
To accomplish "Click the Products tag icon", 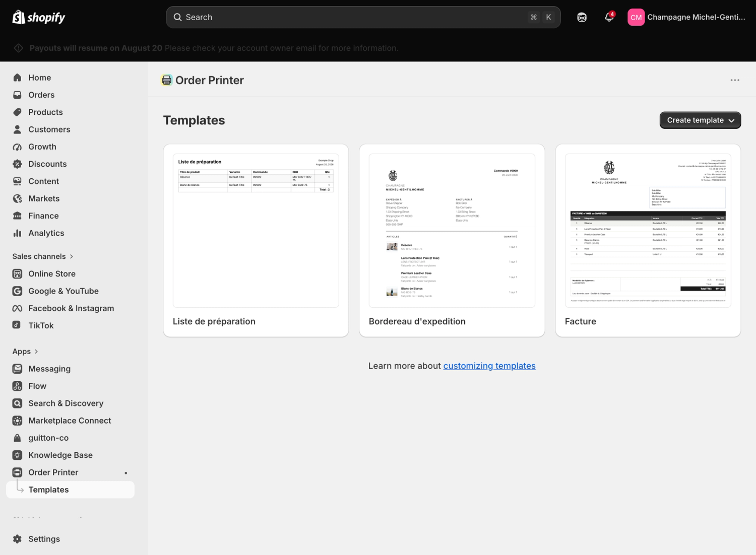I will coord(17,112).
